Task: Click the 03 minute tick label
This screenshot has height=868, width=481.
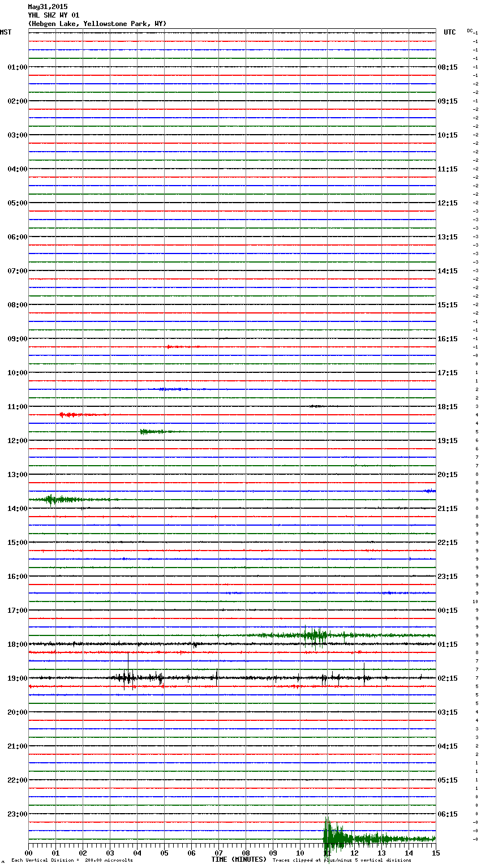Action: click(x=110, y=853)
